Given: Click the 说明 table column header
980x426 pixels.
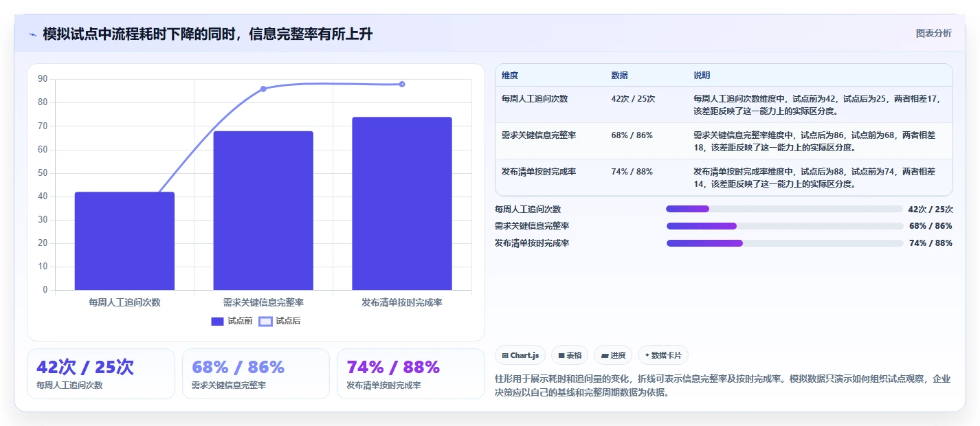Looking at the screenshot, I should pos(702,76).
